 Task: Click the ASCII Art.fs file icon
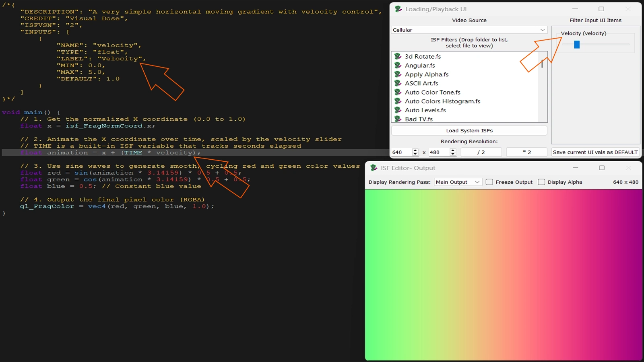coord(398,83)
